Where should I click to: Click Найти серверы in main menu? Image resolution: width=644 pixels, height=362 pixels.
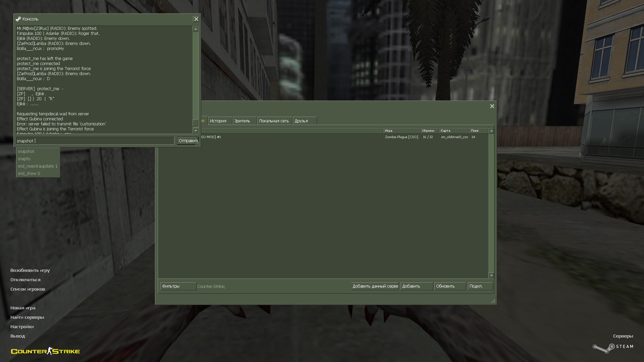pos(27,317)
